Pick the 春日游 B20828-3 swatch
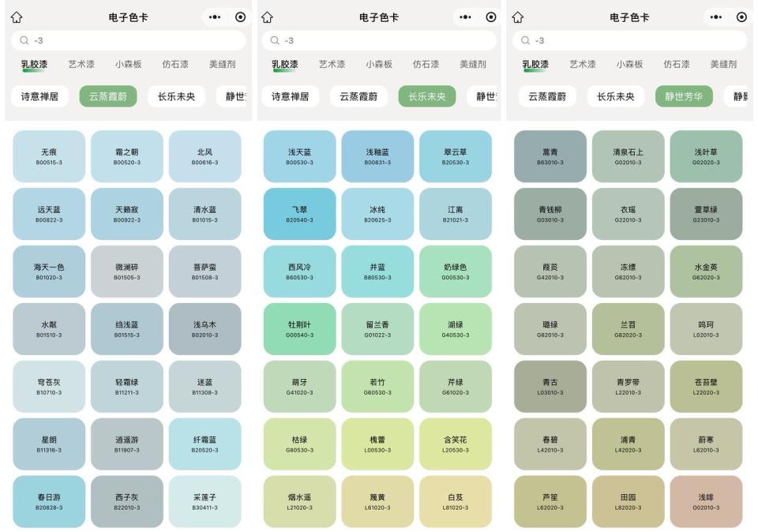 pyautogui.click(x=49, y=501)
